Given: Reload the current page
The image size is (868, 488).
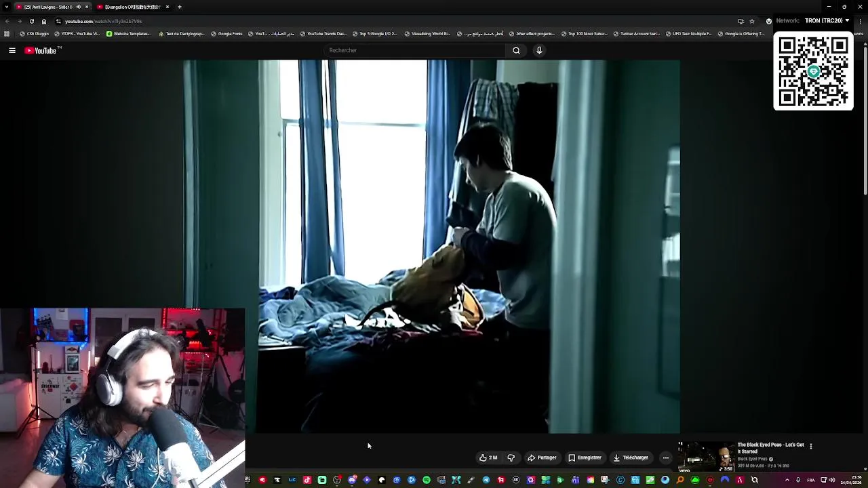Looking at the screenshot, I should coord(31,21).
